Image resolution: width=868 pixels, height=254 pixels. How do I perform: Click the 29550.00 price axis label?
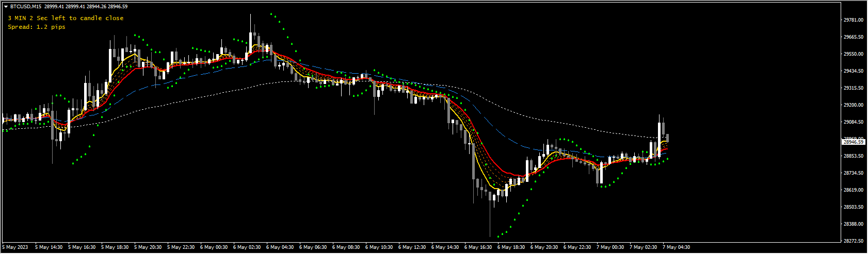(854, 54)
